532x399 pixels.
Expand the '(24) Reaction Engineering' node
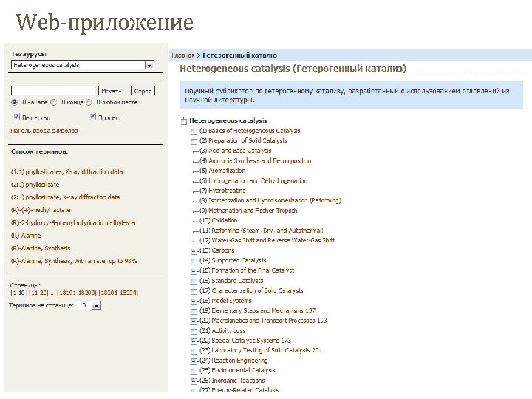click(194, 361)
